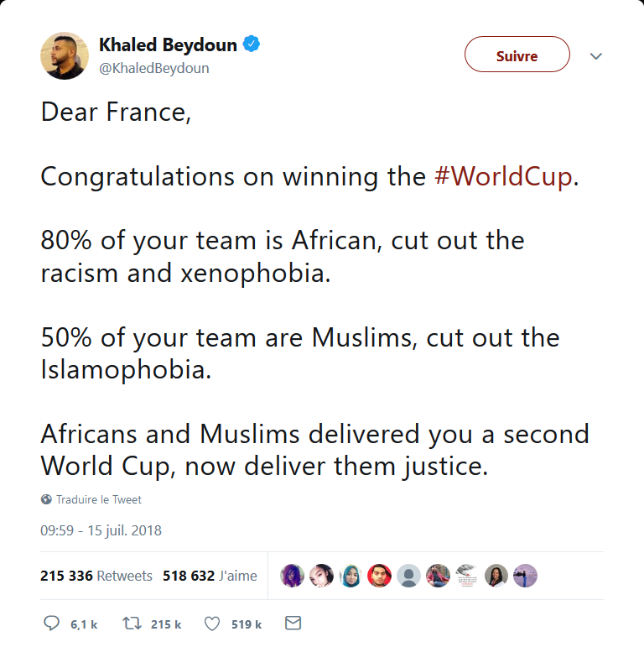Open the first purple-haired liker avatar
The width and height of the screenshot is (644, 647).
click(x=292, y=576)
